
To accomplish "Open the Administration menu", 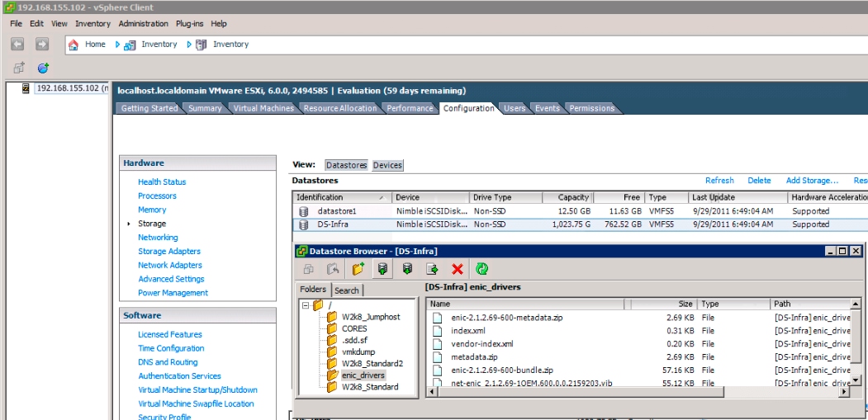I will (x=143, y=24).
